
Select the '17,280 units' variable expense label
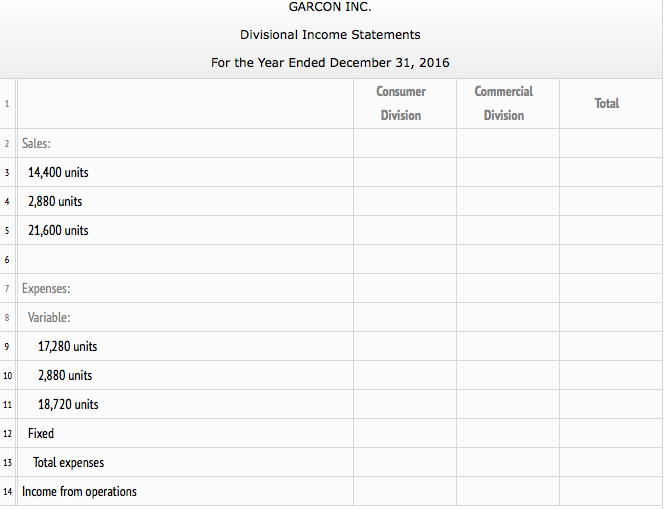pos(68,346)
